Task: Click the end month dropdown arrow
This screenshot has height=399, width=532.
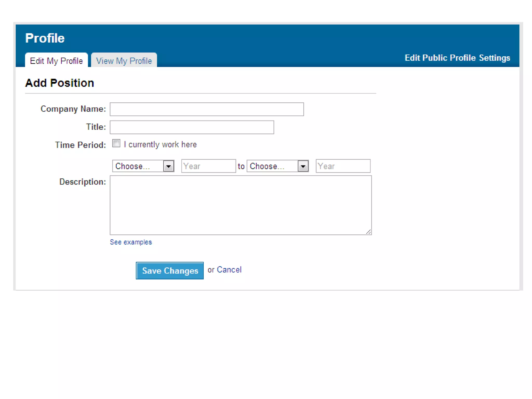Action: click(303, 166)
